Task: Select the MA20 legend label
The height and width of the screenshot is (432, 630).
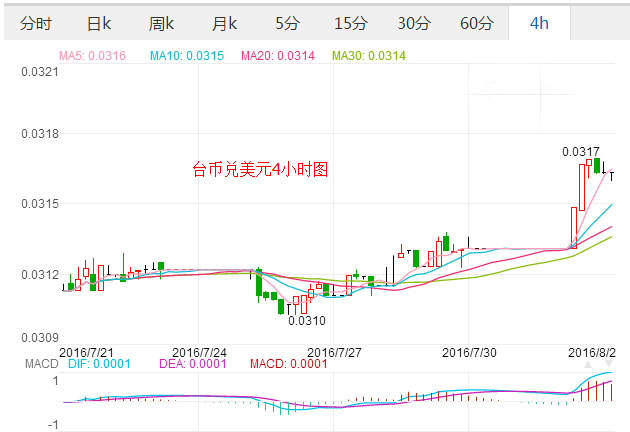Action: pyautogui.click(x=279, y=55)
